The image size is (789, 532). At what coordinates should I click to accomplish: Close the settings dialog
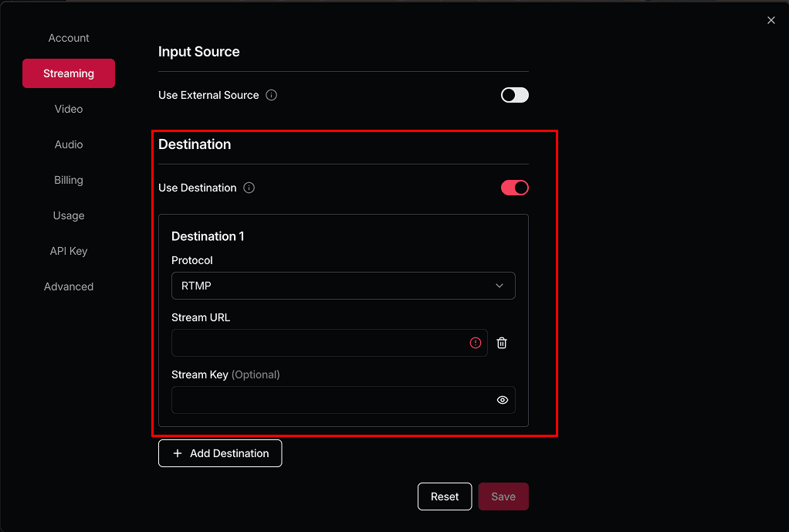pos(771,21)
